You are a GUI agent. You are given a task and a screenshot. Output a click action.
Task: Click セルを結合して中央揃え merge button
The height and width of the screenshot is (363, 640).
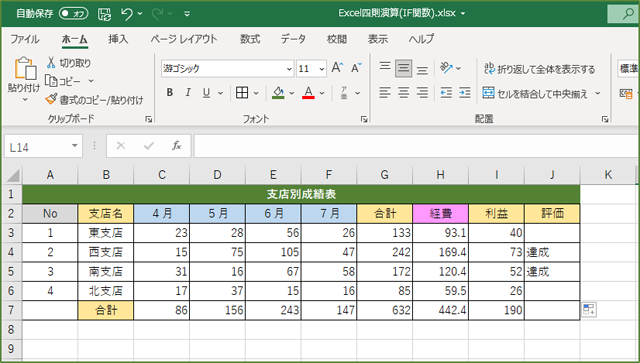[535, 94]
